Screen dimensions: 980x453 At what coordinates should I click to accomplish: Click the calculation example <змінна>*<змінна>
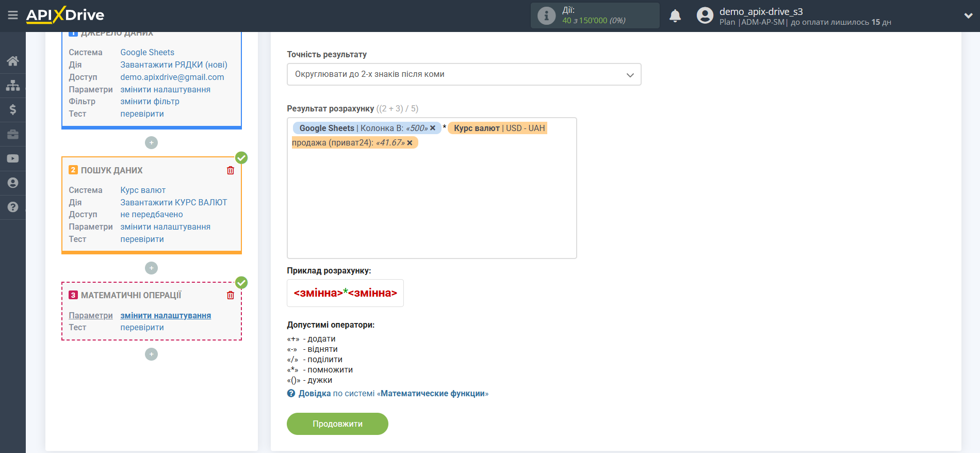[x=346, y=293]
